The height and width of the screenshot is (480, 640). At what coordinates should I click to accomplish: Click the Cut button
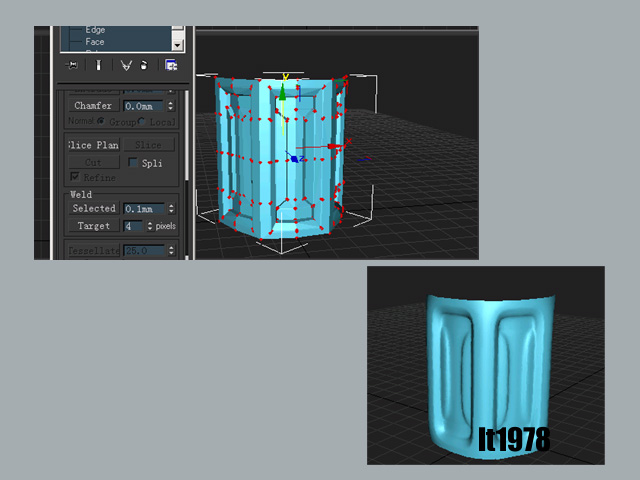(93, 162)
